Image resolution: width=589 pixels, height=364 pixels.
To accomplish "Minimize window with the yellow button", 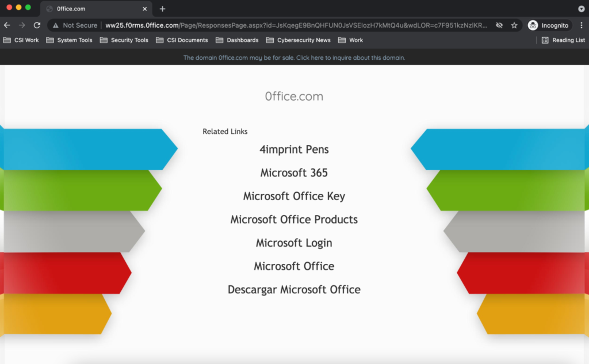I will pyautogui.click(x=18, y=7).
